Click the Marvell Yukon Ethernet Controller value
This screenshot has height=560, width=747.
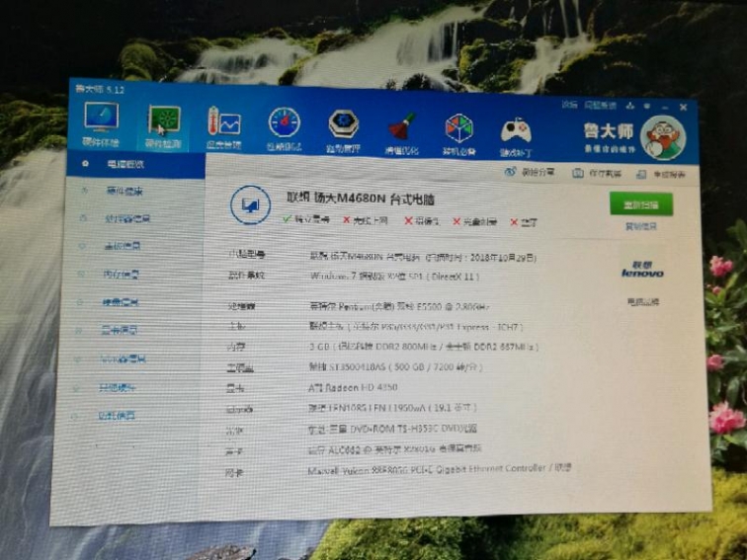[440, 469]
